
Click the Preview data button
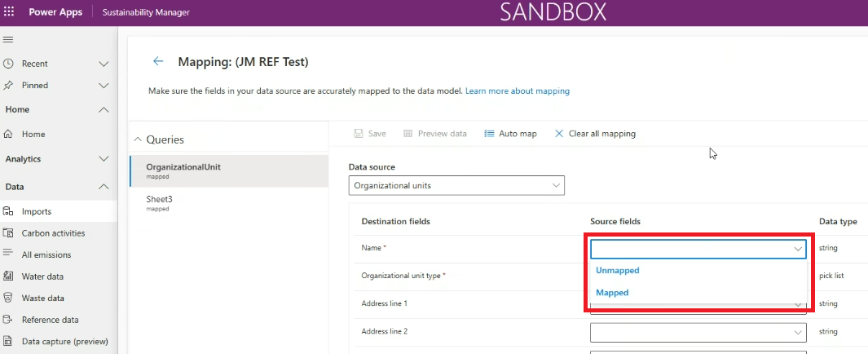pyautogui.click(x=435, y=134)
